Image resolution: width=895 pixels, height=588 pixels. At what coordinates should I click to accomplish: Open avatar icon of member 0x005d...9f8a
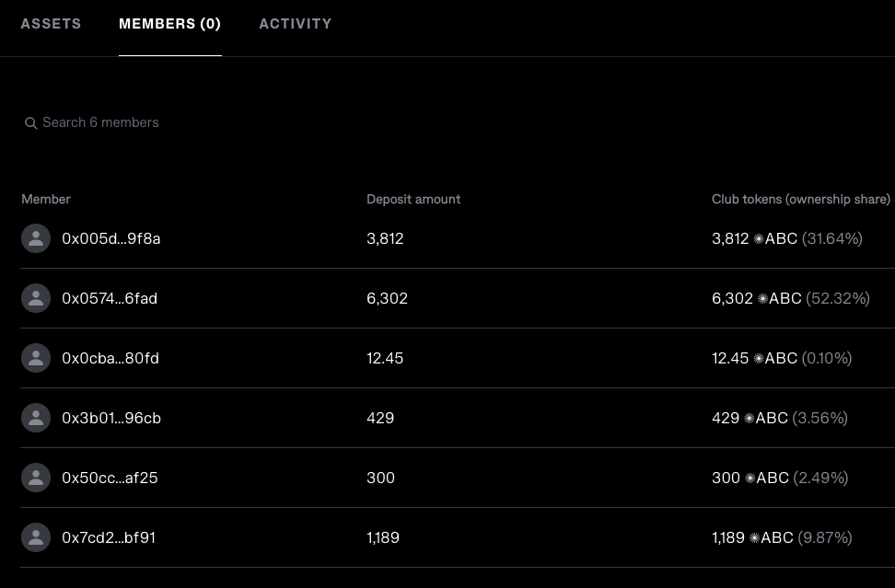coord(36,238)
